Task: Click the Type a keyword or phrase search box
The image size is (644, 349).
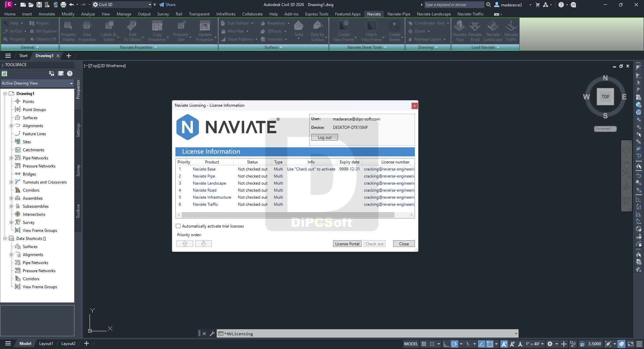Action: (454, 5)
